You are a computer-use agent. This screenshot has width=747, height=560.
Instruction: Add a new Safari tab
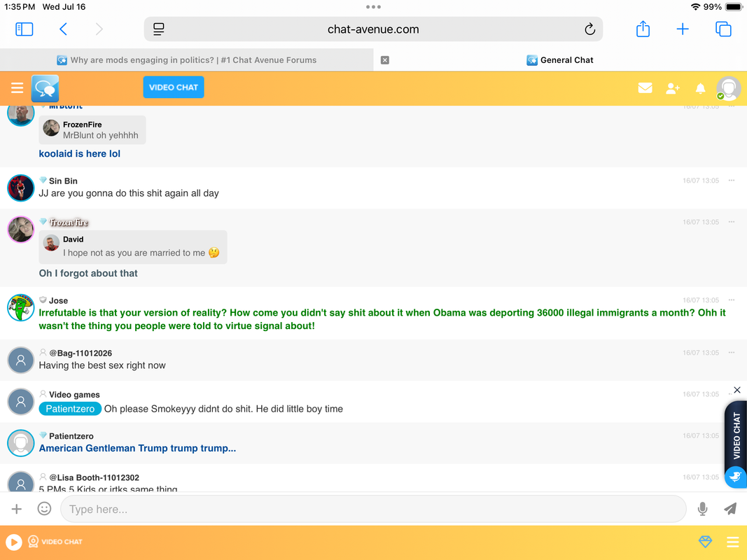[683, 29]
